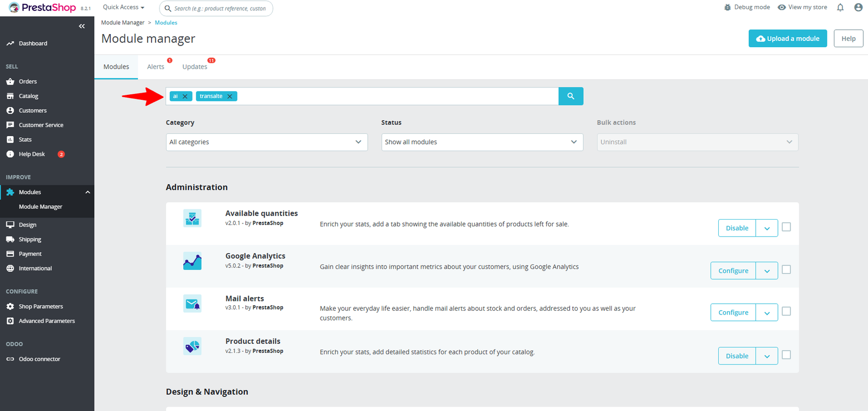Open notifications bell icon
This screenshot has height=411, width=868.
[840, 8]
